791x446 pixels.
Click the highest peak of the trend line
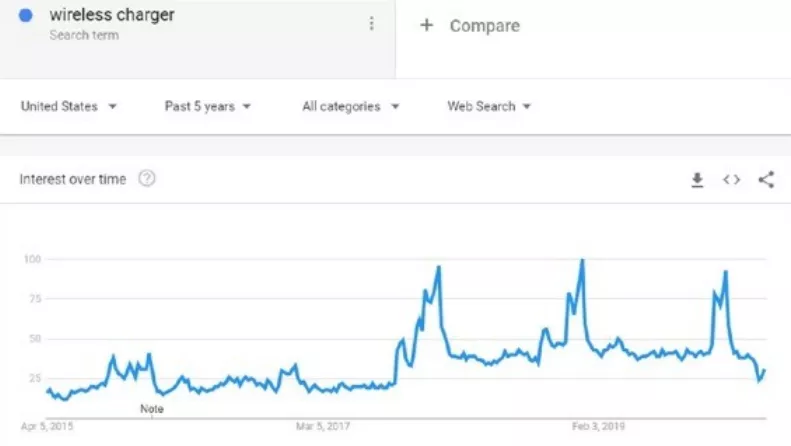[582, 261]
